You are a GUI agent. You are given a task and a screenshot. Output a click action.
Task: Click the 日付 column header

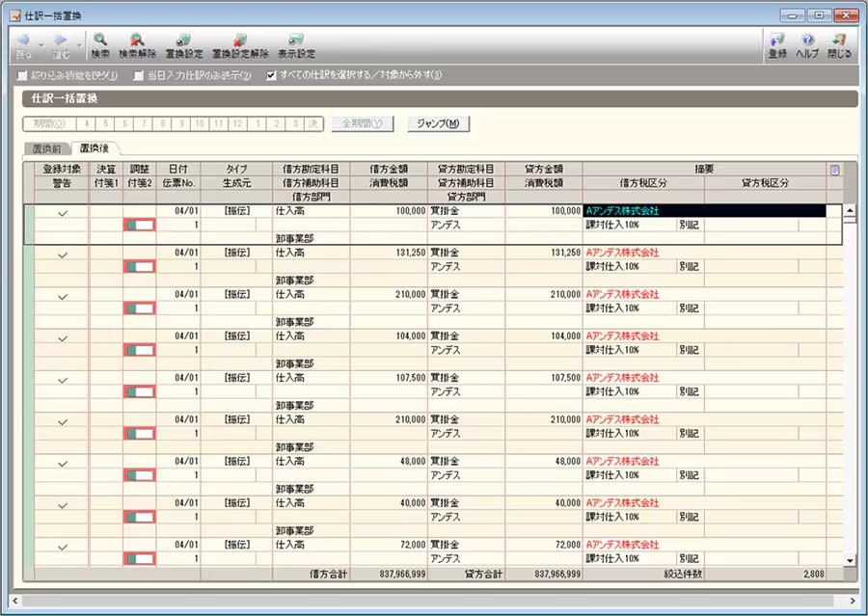click(x=178, y=169)
